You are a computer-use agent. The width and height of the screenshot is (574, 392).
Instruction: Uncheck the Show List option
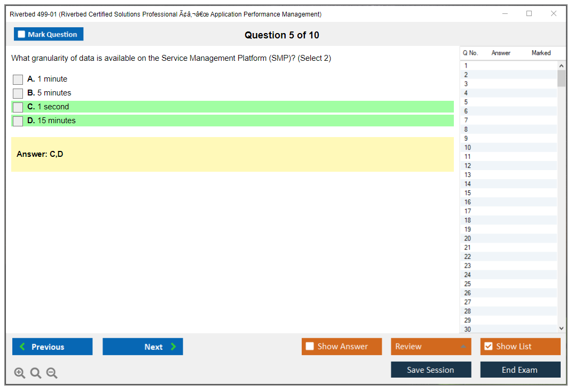pos(488,347)
